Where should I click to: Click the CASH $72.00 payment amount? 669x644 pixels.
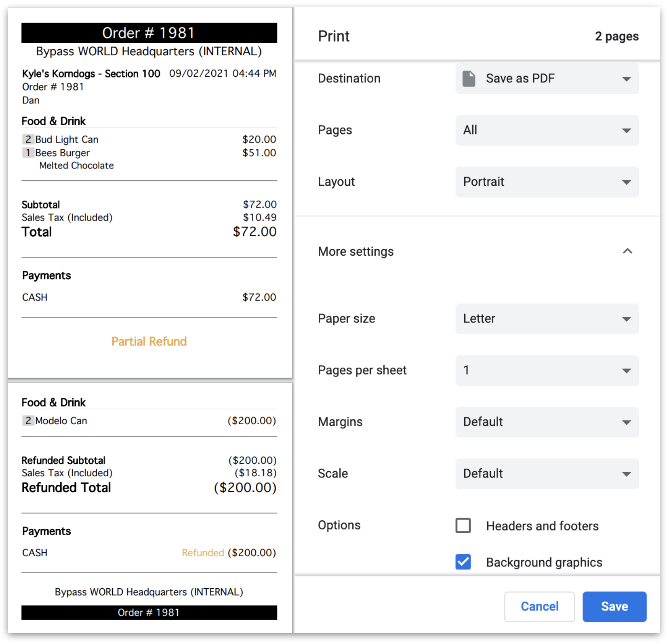click(x=259, y=297)
